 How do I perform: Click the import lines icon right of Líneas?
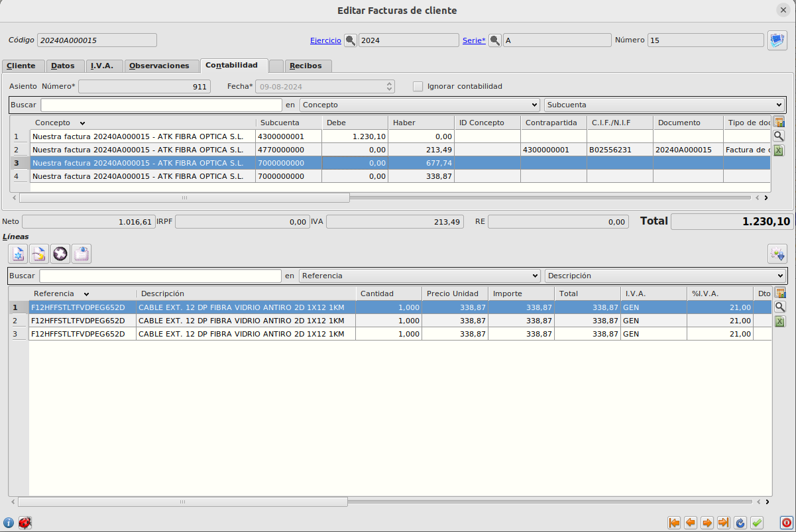point(777,253)
